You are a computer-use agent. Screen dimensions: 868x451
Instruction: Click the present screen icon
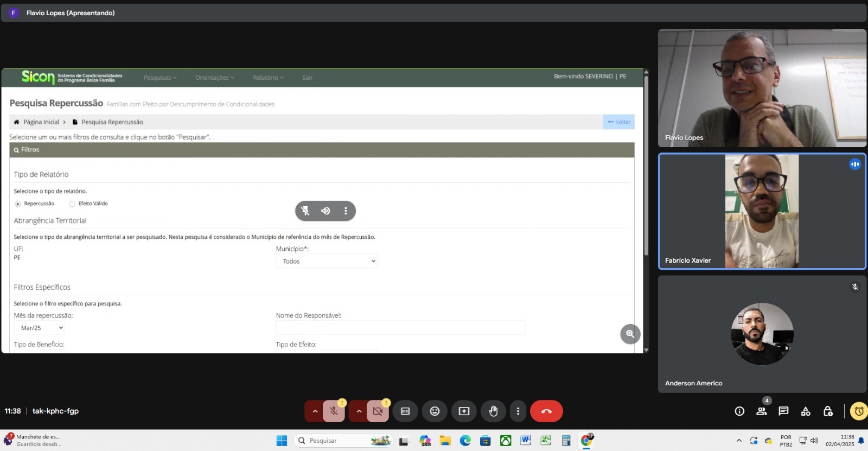coord(464,411)
